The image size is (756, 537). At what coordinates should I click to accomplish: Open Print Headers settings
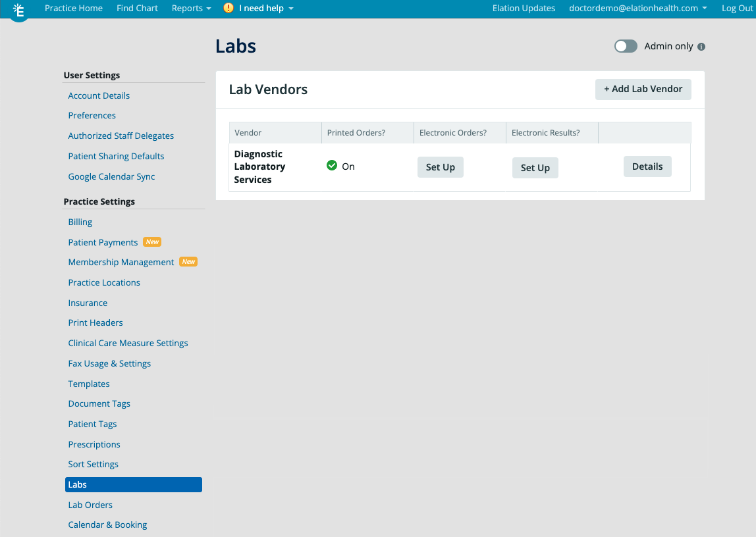point(95,322)
